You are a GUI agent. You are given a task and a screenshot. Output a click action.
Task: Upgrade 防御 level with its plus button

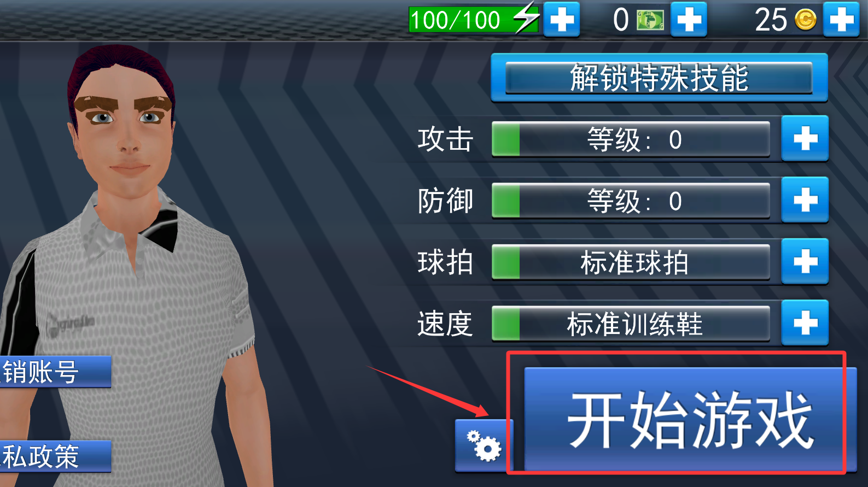[x=805, y=200]
